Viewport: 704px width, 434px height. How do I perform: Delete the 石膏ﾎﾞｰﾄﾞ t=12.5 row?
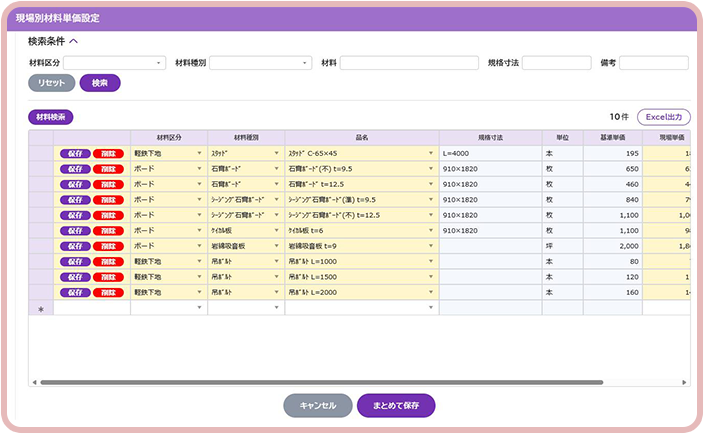pos(108,184)
